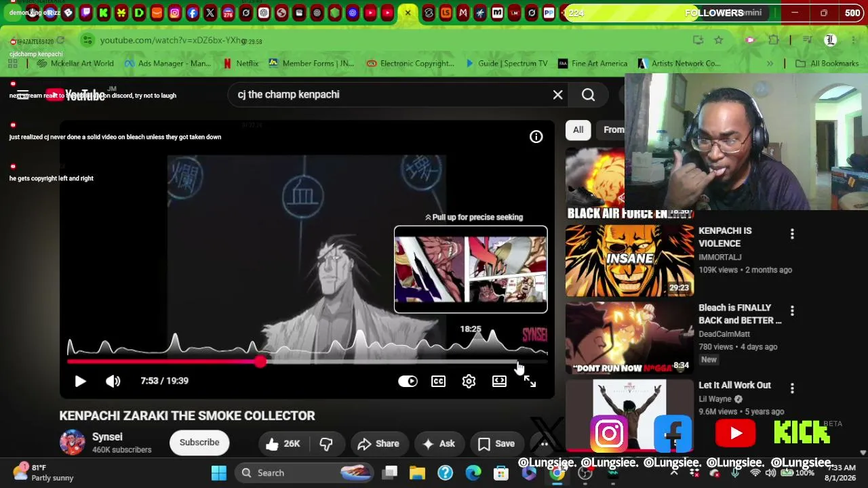Toggle the autoplay switch in the player
The height and width of the screenshot is (488, 868).
408,381
